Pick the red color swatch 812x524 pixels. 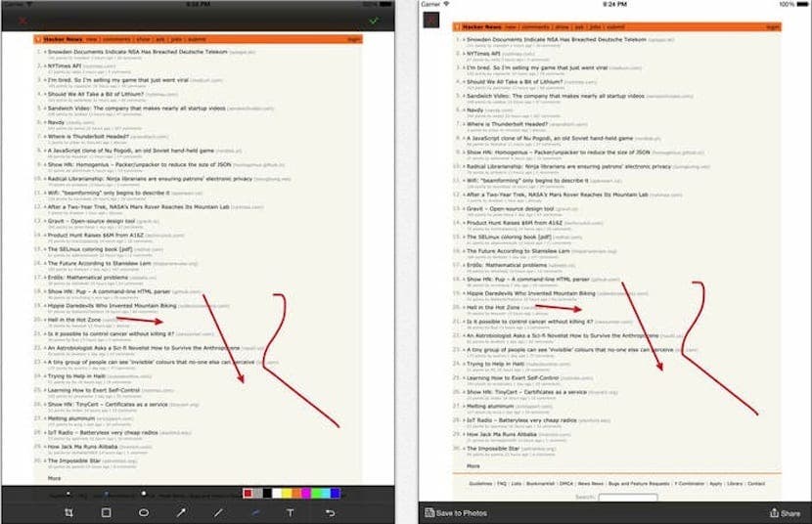tap(248, 494)
